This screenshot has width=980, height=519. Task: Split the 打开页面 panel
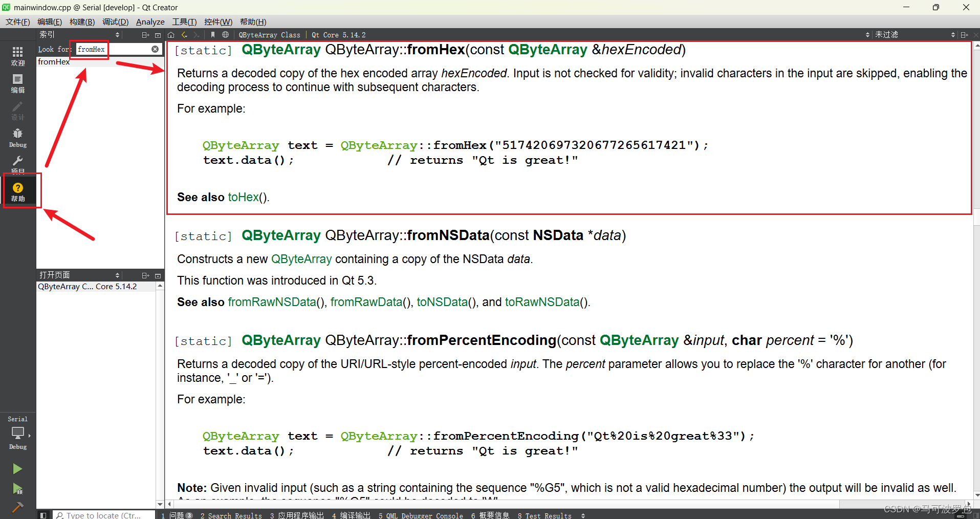[145, 275]
